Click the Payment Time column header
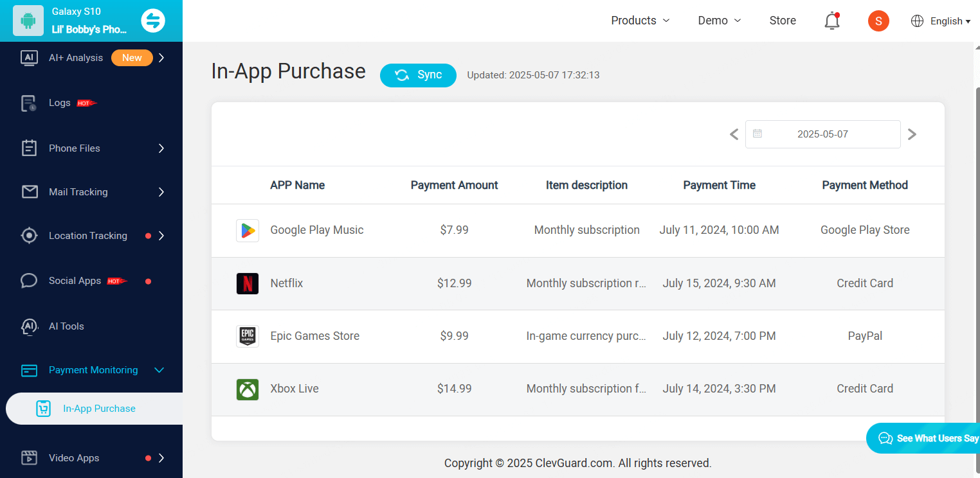 (719, 185)
